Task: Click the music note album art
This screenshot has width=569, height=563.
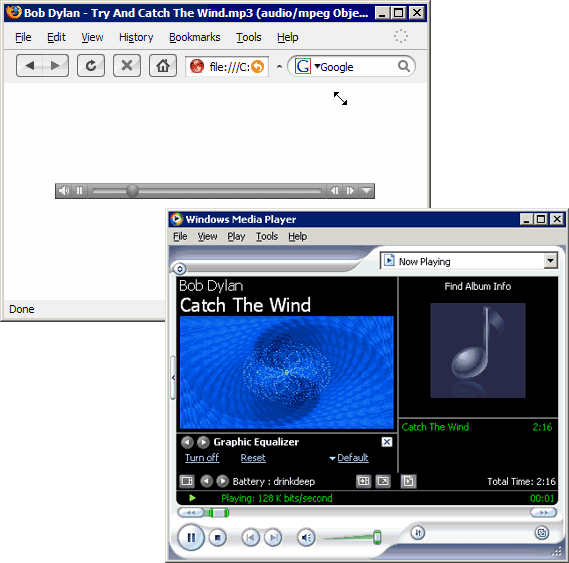Action: (x=478, y=350)
